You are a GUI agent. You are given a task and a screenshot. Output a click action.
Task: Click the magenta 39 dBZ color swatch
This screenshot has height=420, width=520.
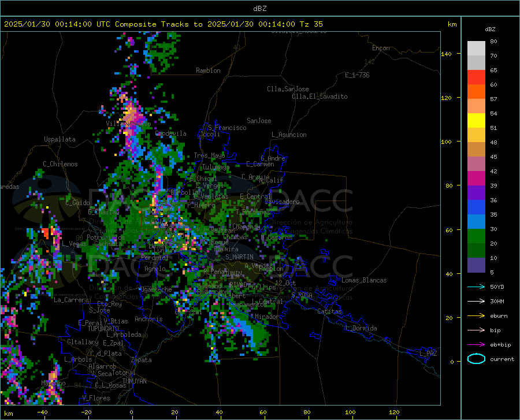tap(476, 179)
